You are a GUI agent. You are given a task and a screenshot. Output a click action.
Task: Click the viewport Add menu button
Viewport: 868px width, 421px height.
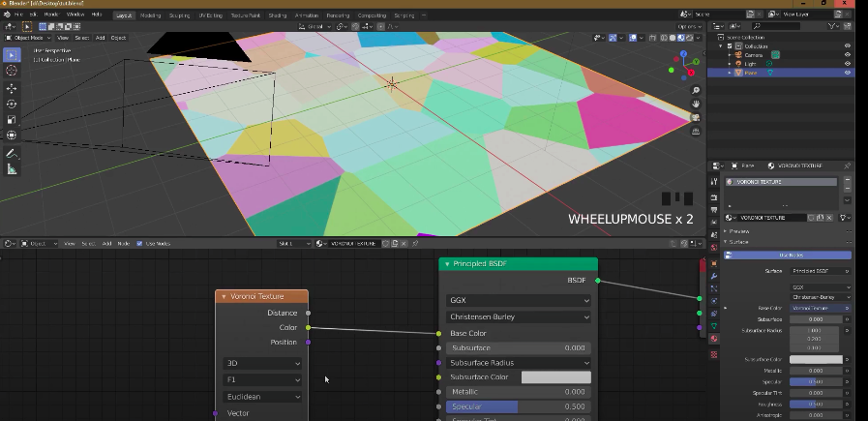click(x=101, y=38)
